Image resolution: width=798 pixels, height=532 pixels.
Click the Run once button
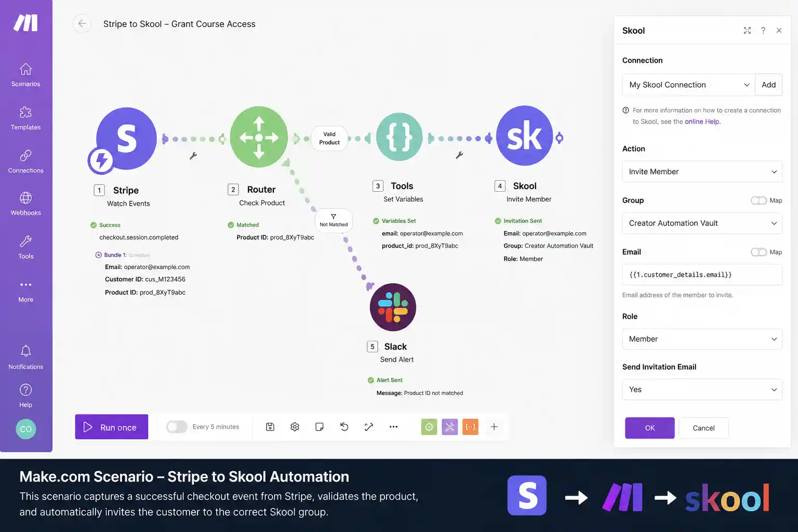[112, 427]
